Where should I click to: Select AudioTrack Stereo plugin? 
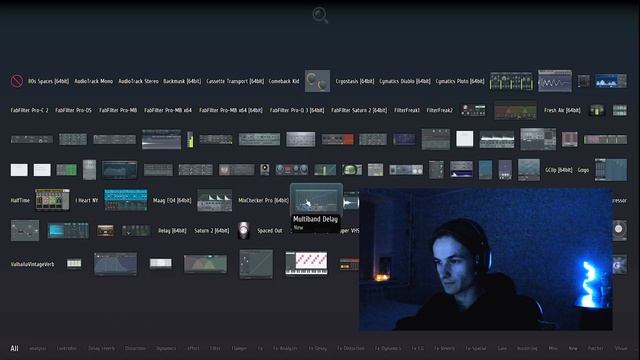[x=138, y=81]
